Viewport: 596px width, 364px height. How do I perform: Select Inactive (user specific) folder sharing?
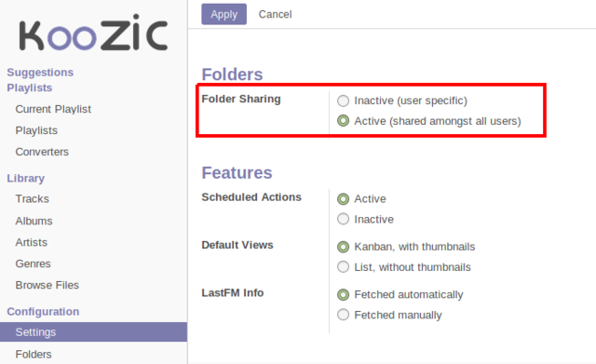tap(343, 101)
